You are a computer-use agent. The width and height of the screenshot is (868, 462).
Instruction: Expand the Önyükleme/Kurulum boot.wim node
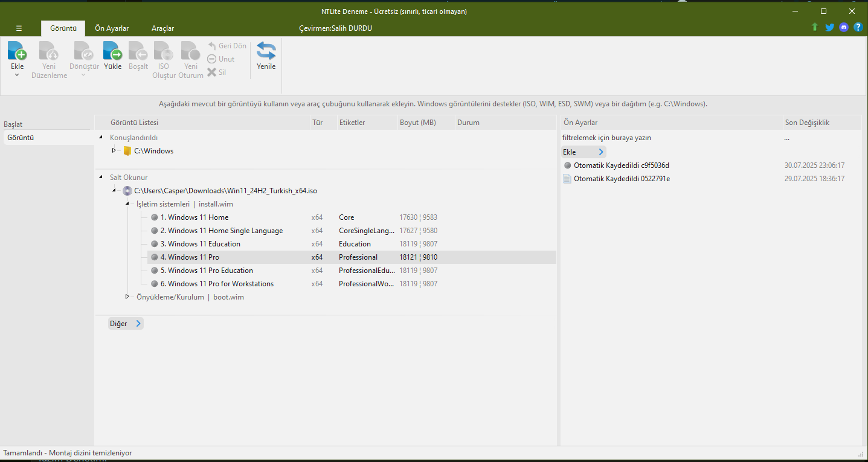(127, 297)
